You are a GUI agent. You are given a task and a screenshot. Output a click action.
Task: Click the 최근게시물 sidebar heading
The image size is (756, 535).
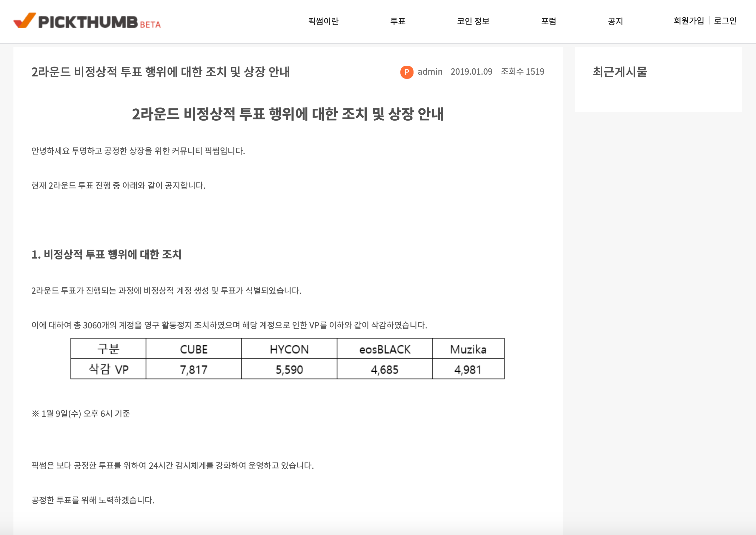tap(620, 72)
